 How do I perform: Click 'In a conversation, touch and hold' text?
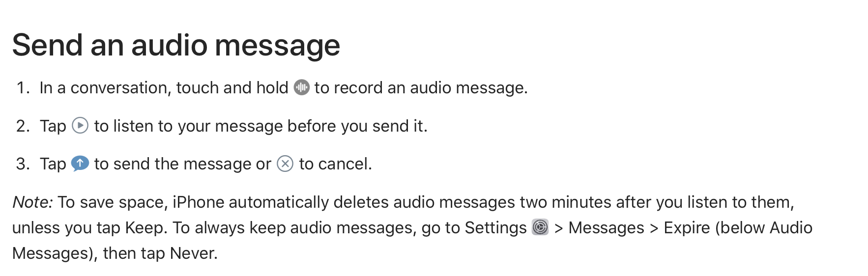[164, 88]
